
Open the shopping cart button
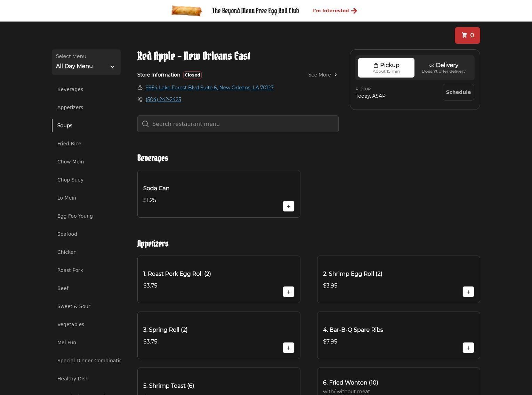(x=467, y=35)
